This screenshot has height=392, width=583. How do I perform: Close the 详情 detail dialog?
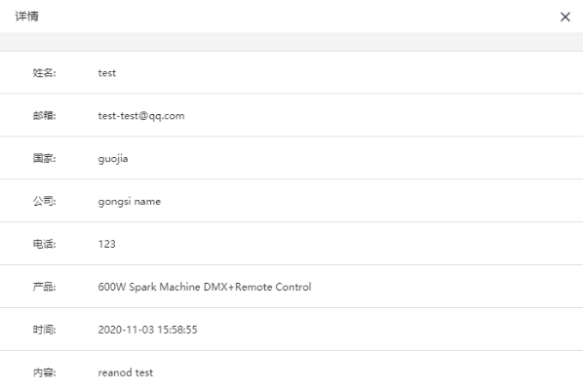tap(565, 17)
